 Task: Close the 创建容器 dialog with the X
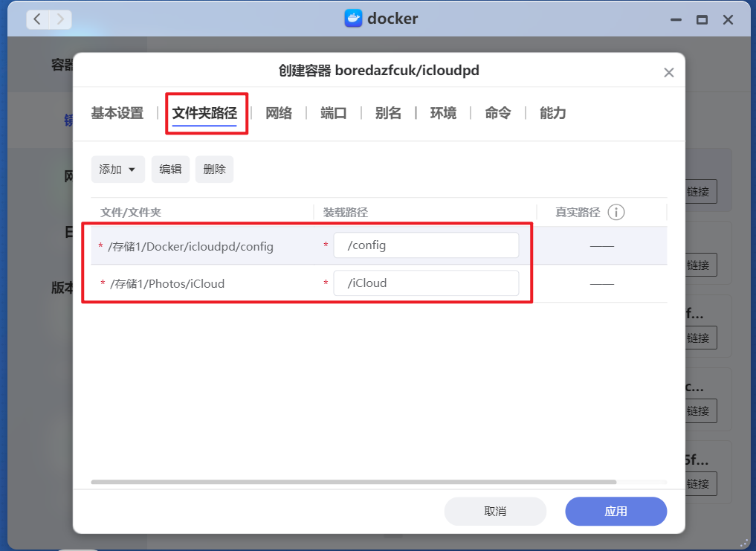coord(668,71)
